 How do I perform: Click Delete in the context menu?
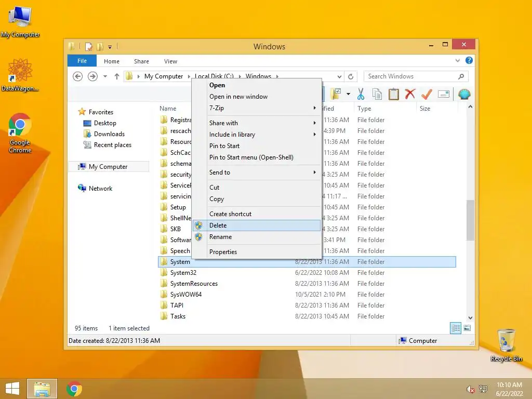[257, 225]
